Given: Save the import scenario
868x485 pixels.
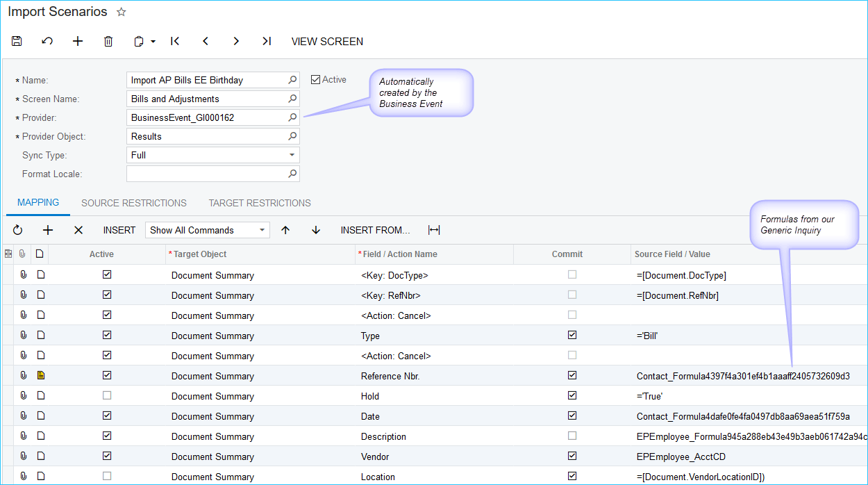Looking at the screenshot, I should (x=17, y=41).
